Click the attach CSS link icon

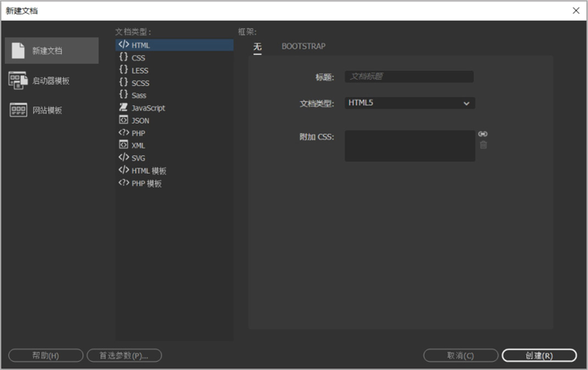click(482, 134)
